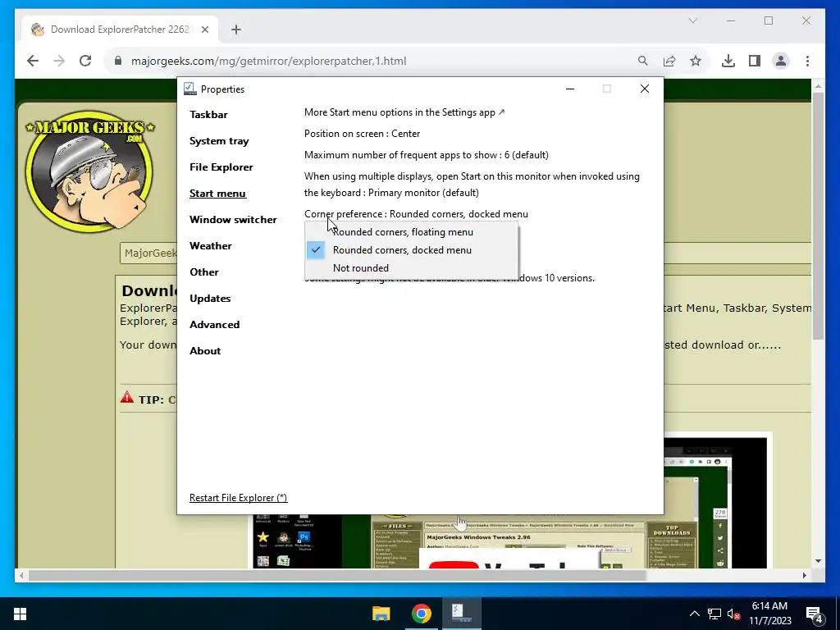840x630 pixels.
Task: Click Chrome icon in taskbar
Action: 422,614
